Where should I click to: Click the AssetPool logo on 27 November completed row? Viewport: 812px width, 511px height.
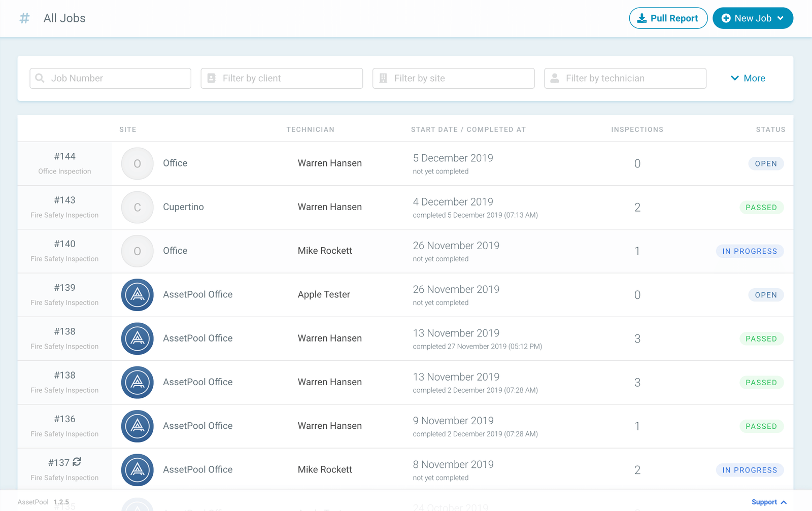point(137,338)
